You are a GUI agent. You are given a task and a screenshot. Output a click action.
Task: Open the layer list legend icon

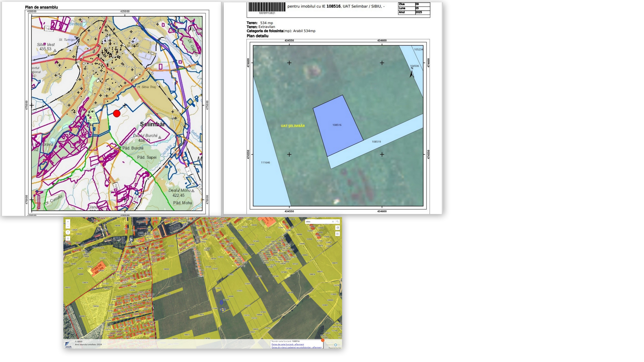click(x=337, y=234)
